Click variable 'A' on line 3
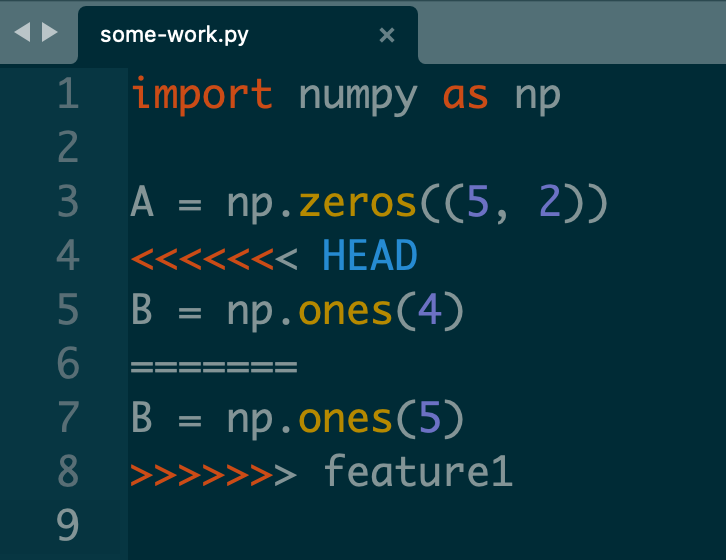Image resolution: width=726 pixels, height=560 pixels. coord(142,201)
